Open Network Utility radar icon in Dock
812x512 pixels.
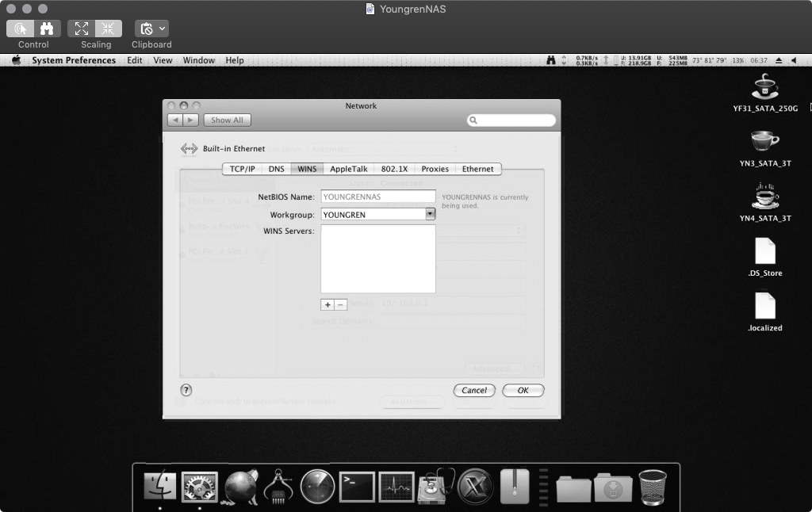pyautogui.click(x=317, y=487)
